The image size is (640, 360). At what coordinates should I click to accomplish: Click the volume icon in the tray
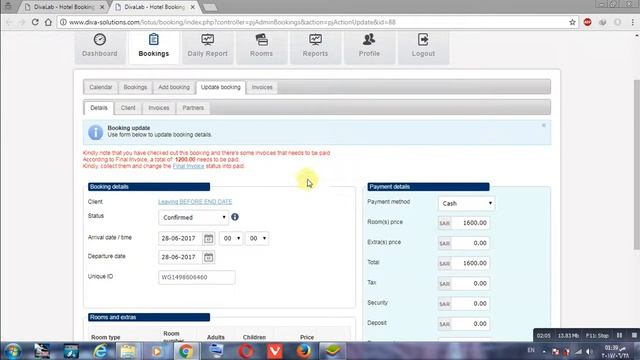tap(589, 351)
